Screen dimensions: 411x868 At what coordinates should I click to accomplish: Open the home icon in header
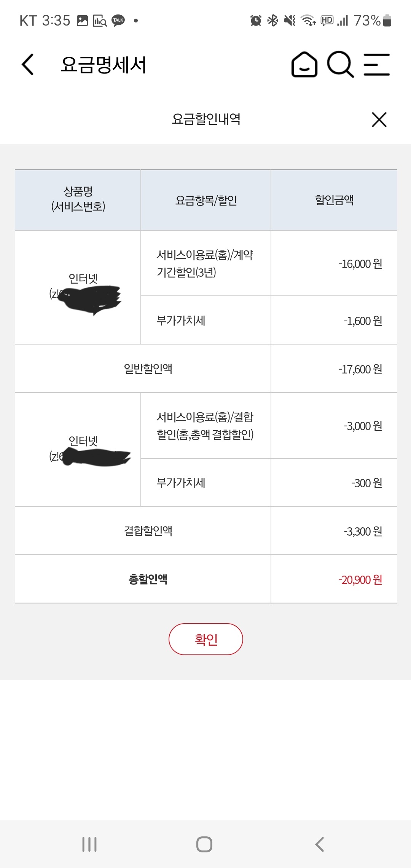point(304,64)
